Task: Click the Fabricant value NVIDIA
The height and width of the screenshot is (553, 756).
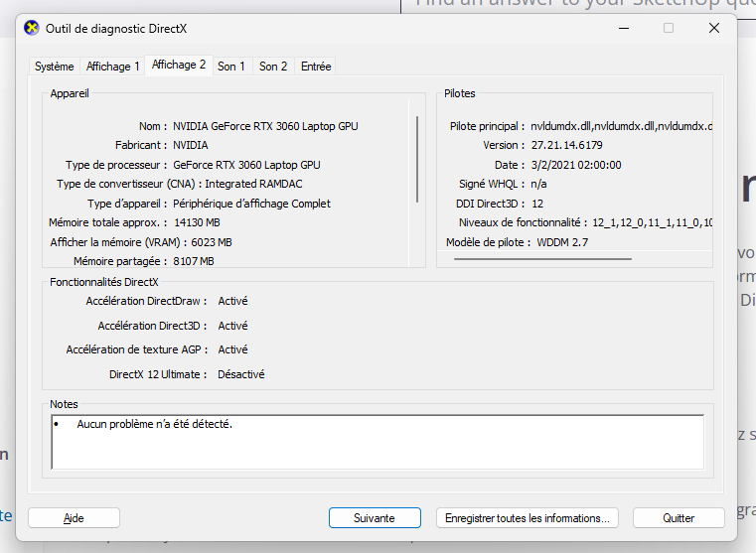Action: (191, 145)
